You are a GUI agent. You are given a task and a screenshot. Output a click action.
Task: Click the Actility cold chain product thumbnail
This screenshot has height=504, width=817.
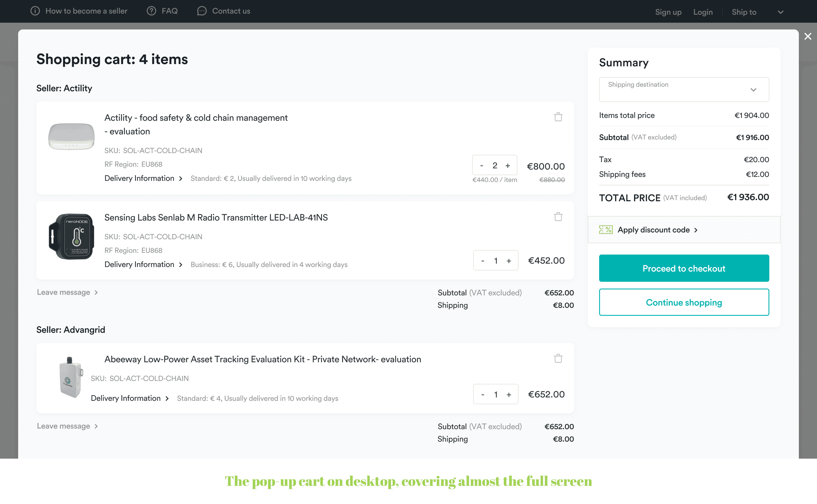point(71,136)
